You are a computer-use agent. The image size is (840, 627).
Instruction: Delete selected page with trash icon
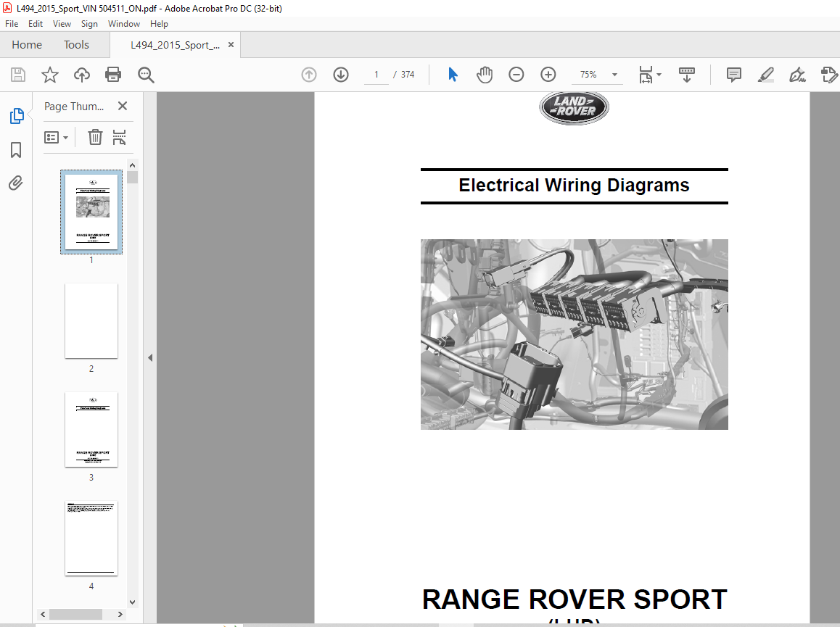point(95,137)
